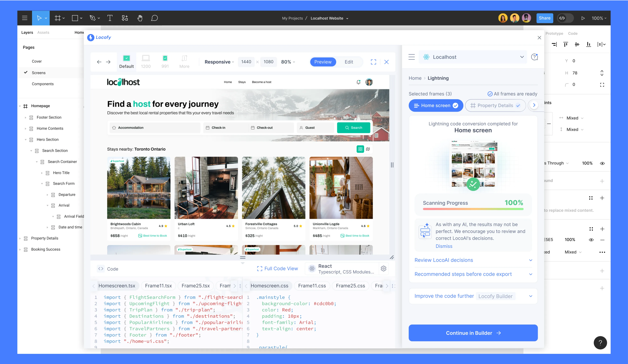Click the 1440 width input field
This screenshot has height=364, width=628.
pyautogui.click(x=246, y=62)
